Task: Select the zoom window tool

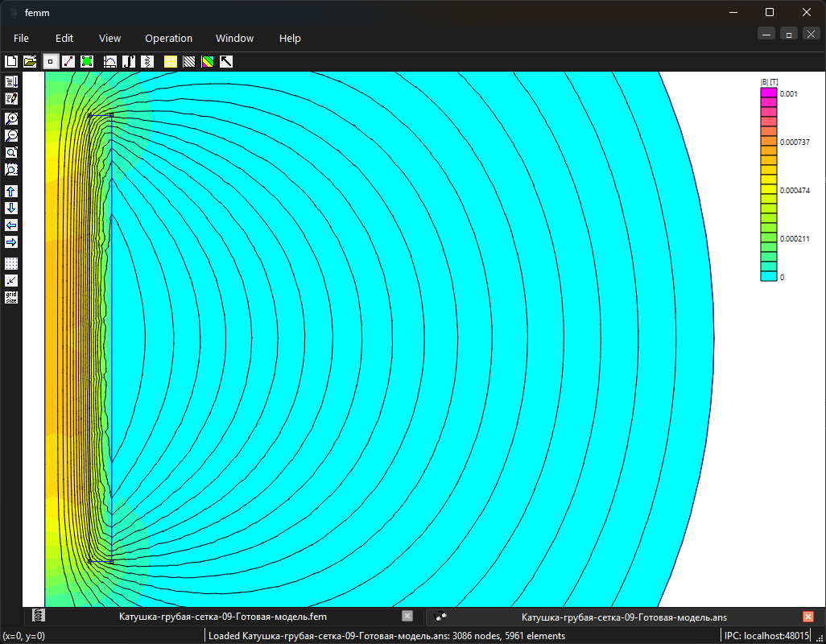Action: point(11,170)
